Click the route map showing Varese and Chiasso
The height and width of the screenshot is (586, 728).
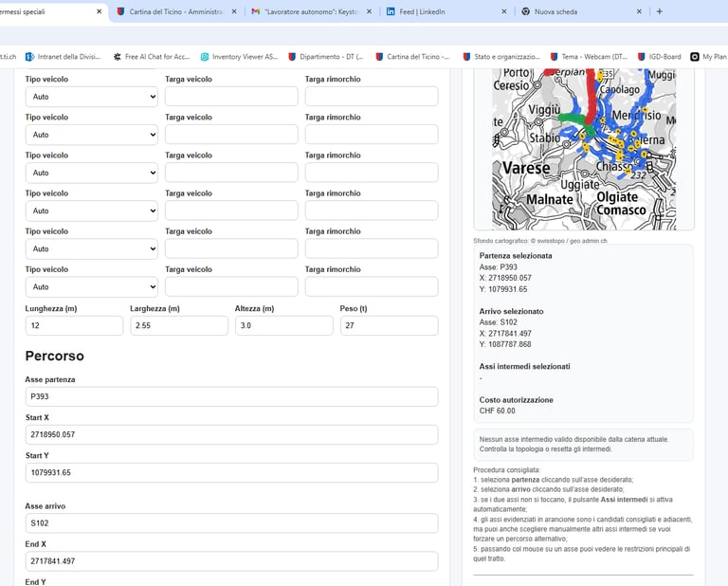tap(584, 149)
